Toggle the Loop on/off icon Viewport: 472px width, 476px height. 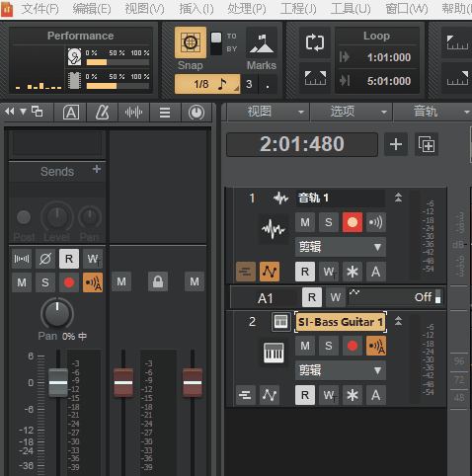coord(315,42)
